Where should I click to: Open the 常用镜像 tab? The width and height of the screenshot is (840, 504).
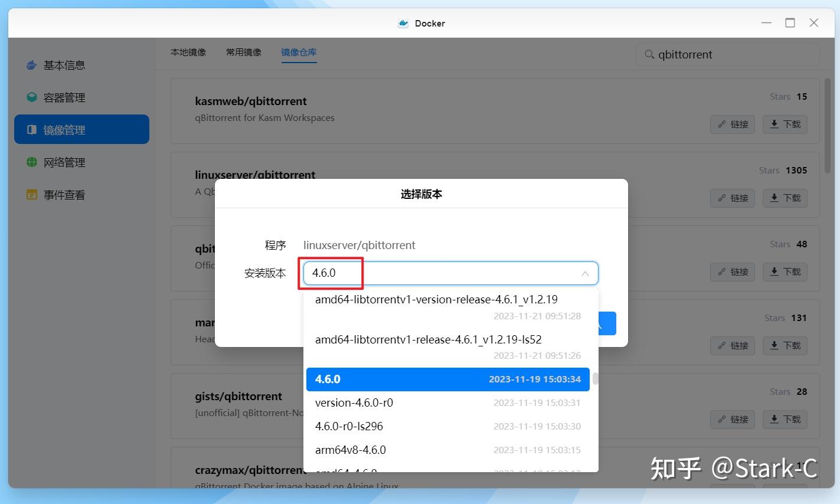(243, 51)
